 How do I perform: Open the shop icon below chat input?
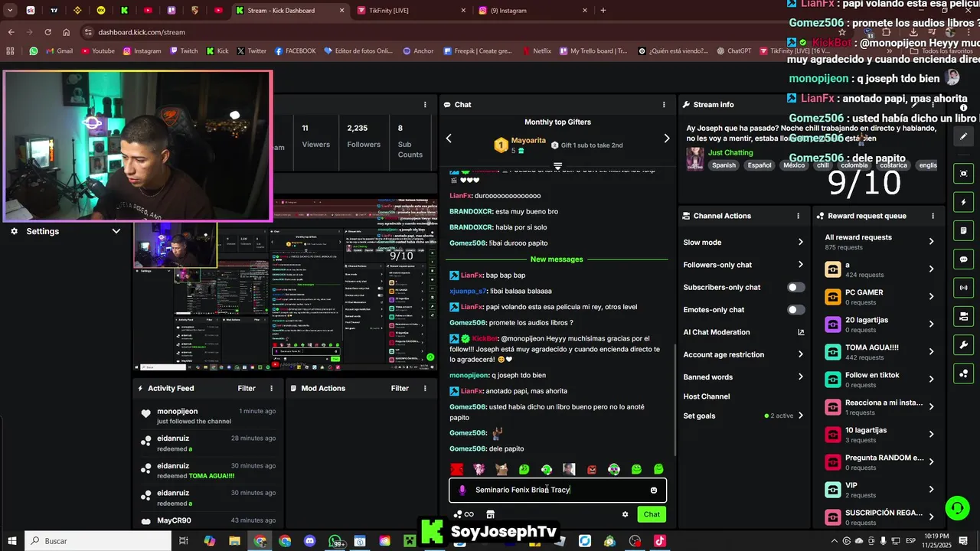[x=491, y=514]
